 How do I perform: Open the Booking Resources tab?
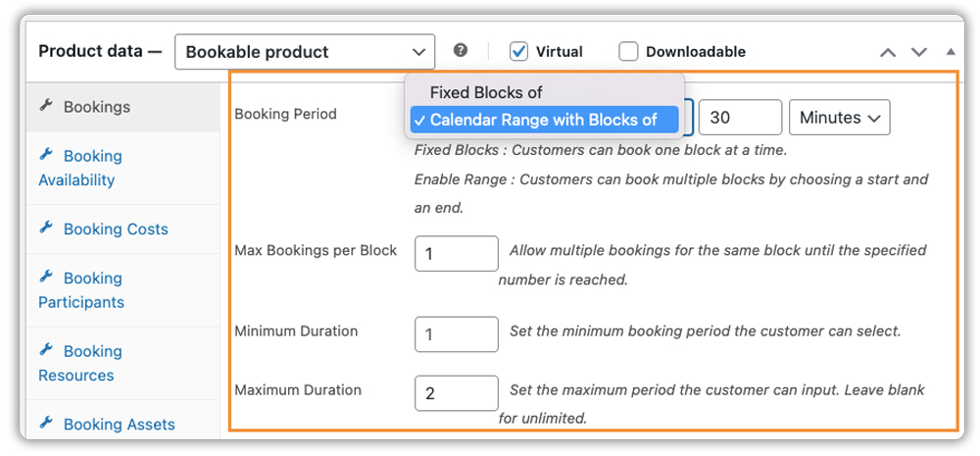click(123, 363)
